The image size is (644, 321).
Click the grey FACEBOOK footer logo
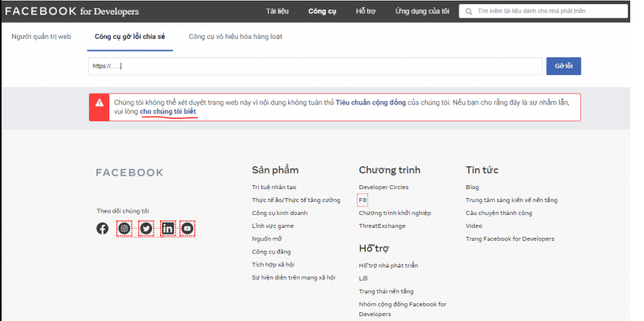(x=129, y=172)
